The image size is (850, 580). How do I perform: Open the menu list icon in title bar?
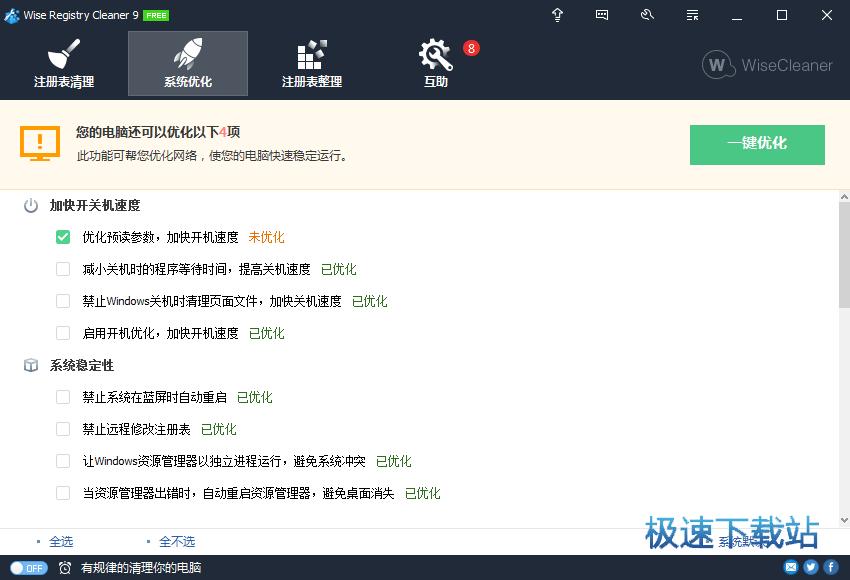click(692, 15)
